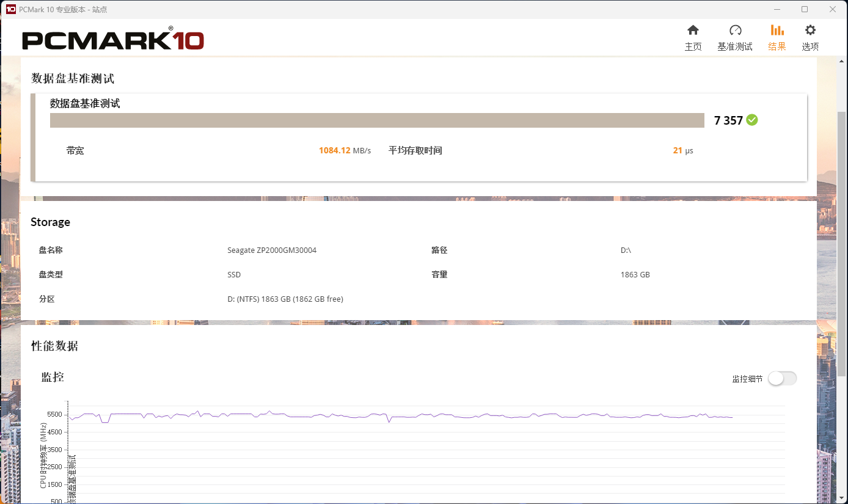848x504 pixels.
Task: Click the green checkmark beside score 7 357
Action: (x=752, y=120)
